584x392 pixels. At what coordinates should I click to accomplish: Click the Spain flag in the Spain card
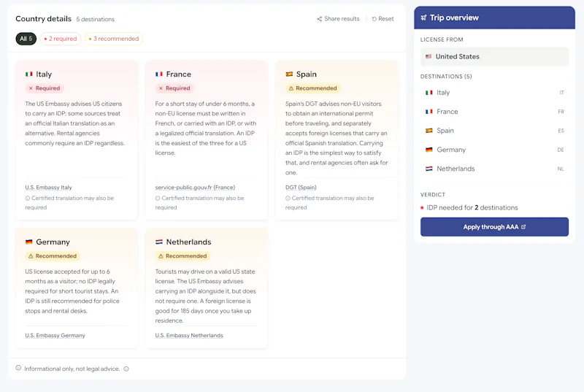tap(289, 74)
